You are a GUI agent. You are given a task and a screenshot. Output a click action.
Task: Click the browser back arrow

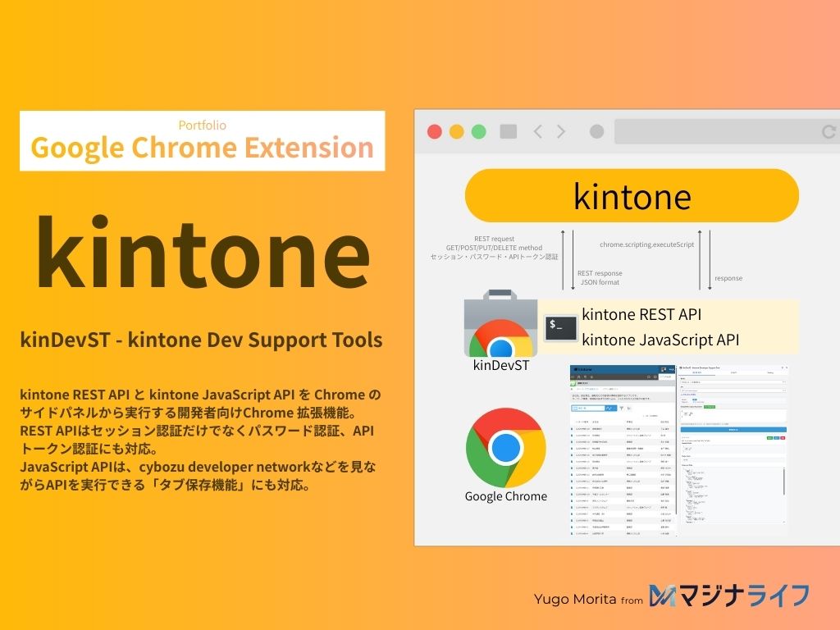(537, 131)
